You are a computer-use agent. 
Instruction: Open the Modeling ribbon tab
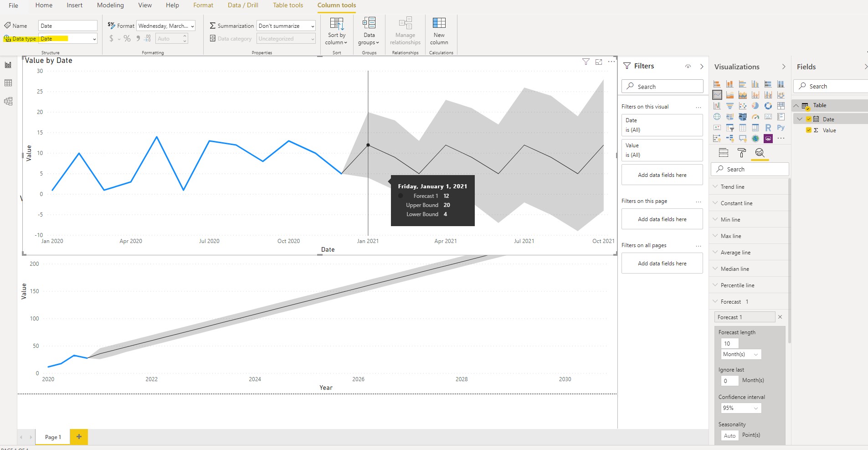coord(110,5)
